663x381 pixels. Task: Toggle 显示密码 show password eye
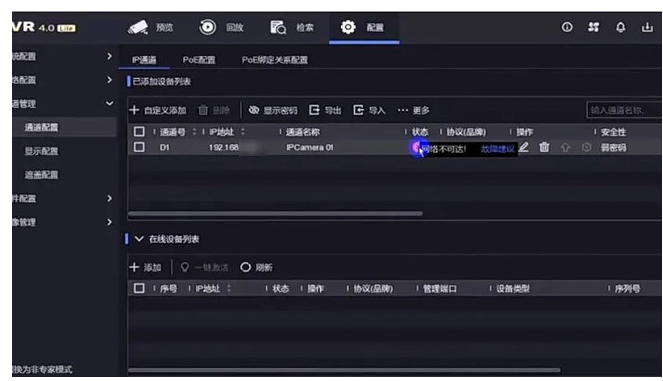click(x=254, y=110)
